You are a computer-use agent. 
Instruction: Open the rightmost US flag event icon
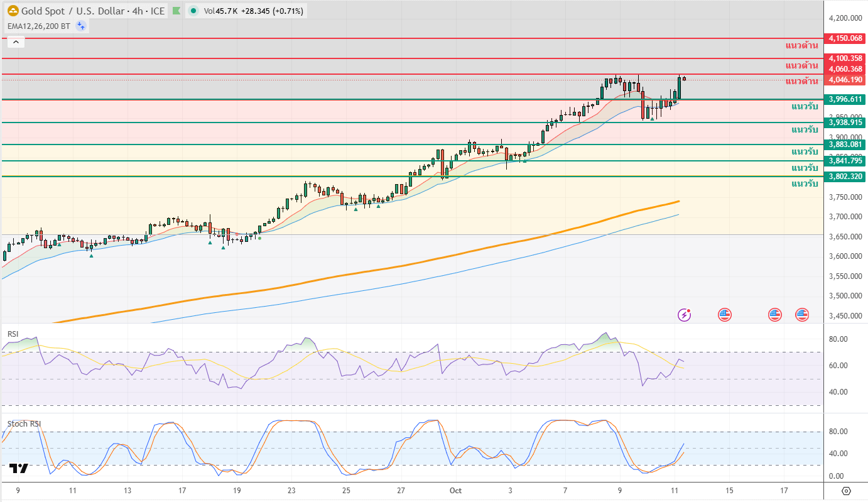pos(801,314)
